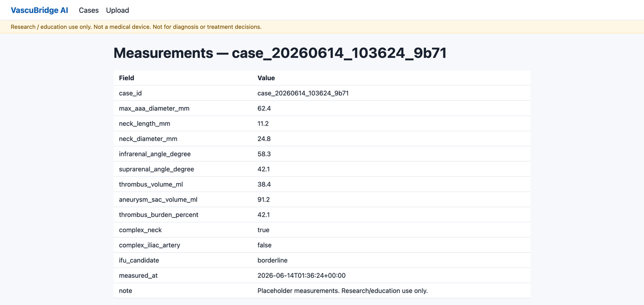Go to the Cases page
This screenshot has height=305, width=644.
(x=89, y=10)
